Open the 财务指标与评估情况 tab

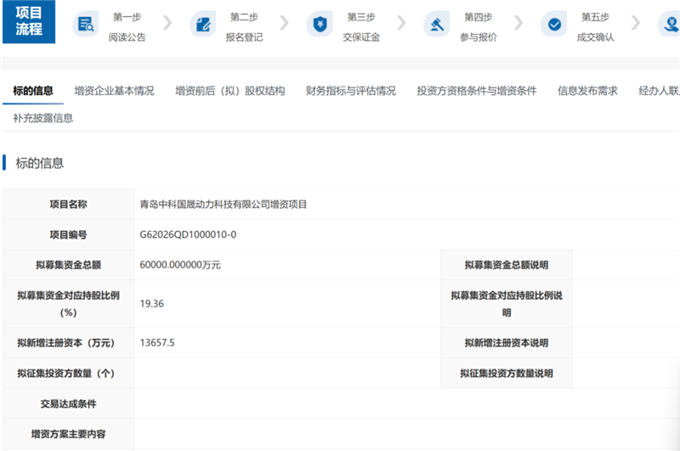[350, 91]
